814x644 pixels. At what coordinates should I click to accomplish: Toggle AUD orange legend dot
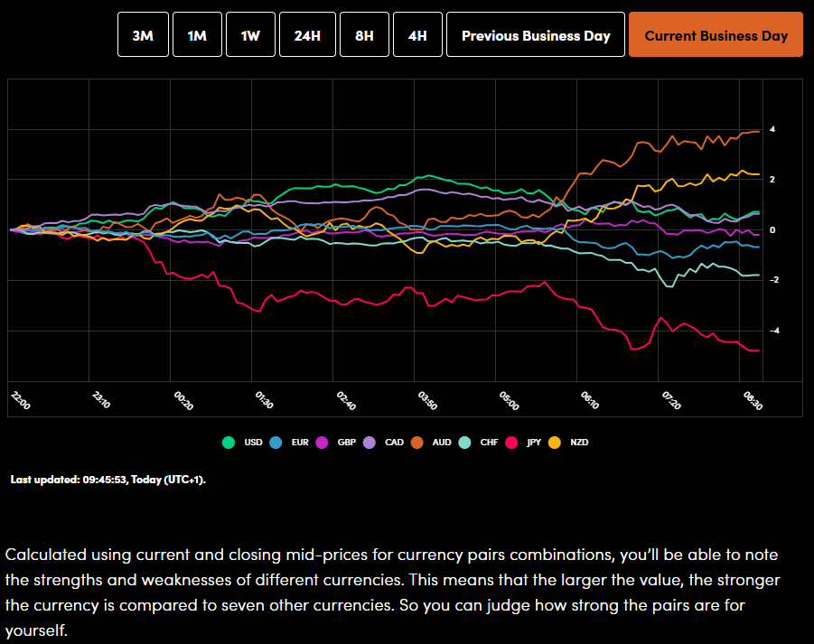click(x=417, y=443)
